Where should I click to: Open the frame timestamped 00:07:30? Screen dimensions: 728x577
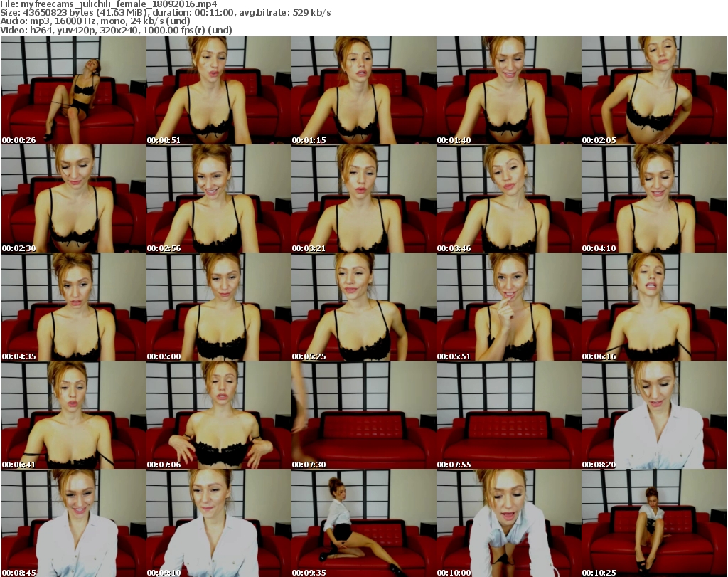(x=363, y=415)
